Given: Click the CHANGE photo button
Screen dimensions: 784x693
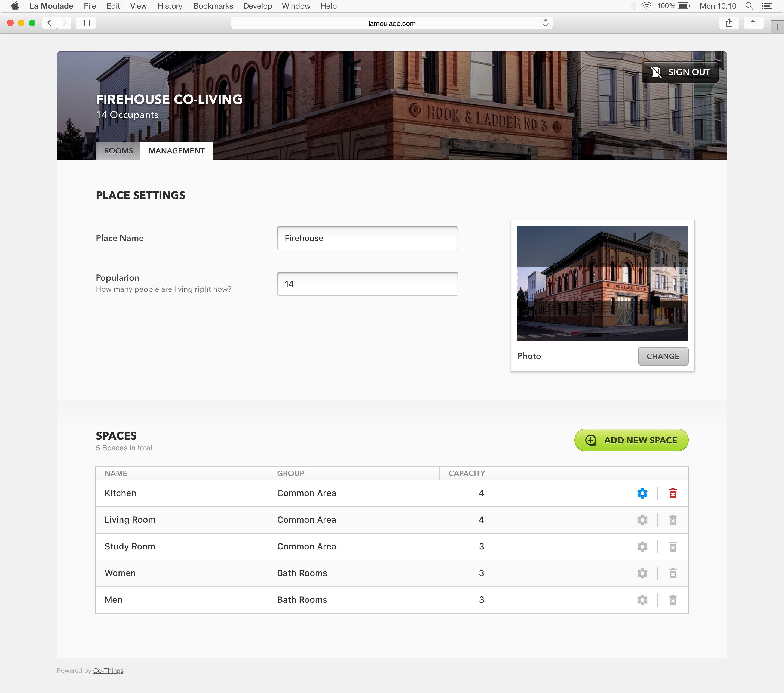Looking at the screenshot, I should pos(662,356).
